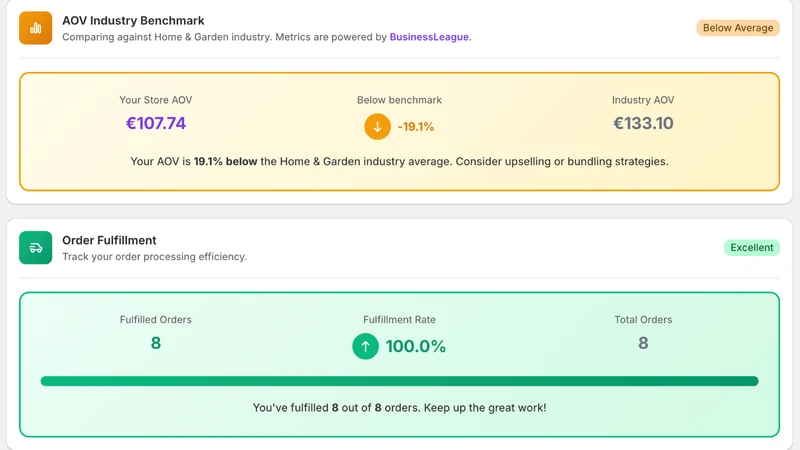This screenshot has width=800, height=450.
Task: Click the green delivery truck fulfillment icon
Action: pyautogui.click(x=36, y=247)
